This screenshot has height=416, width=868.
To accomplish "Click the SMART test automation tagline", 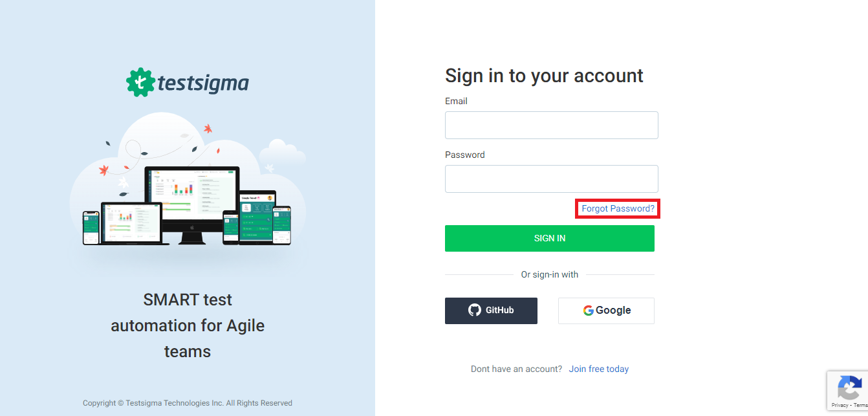I will (188, 325).
